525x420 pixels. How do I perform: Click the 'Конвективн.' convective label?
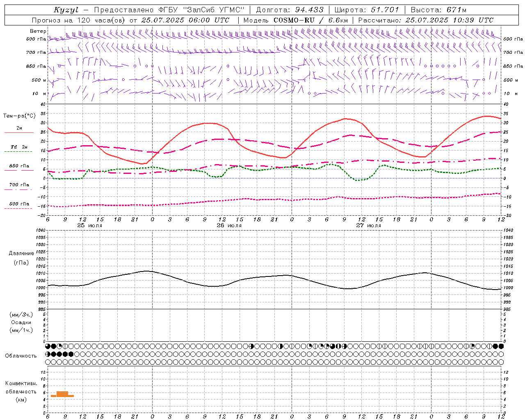pyautogui.click(x=21, y=383)
